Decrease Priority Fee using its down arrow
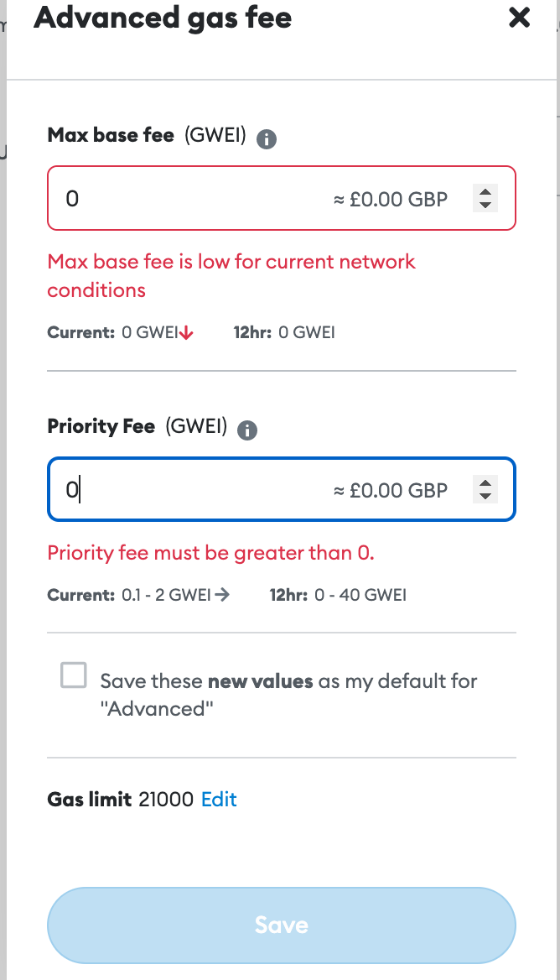Screen dimensions: 560x980 (485, 496)
